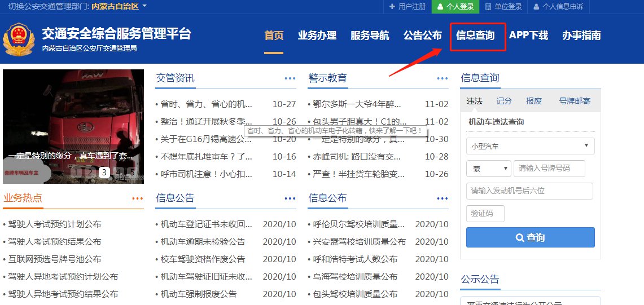Open more 业务热点 via orange dots icon

pyautogui.click(x=138, y=198)
